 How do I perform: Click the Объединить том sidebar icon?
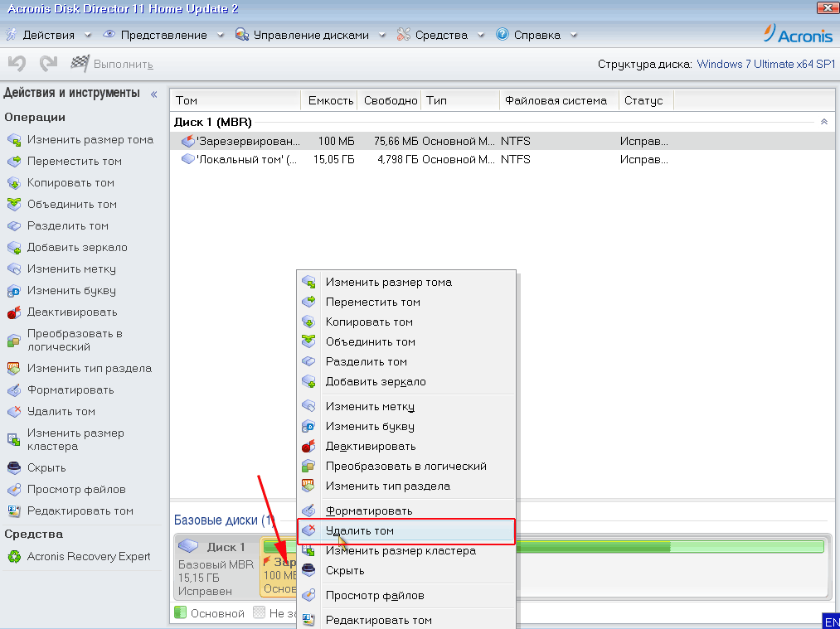[14, 205]
